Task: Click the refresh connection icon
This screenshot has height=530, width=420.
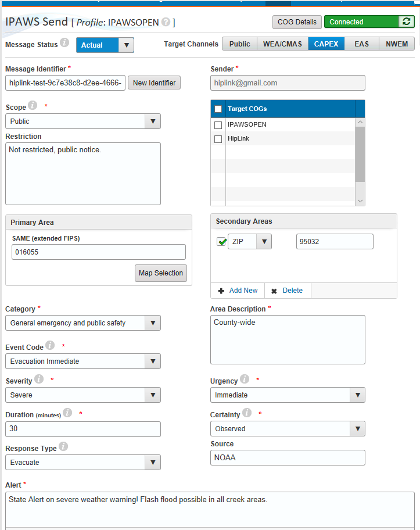Action: coord(406,22)
